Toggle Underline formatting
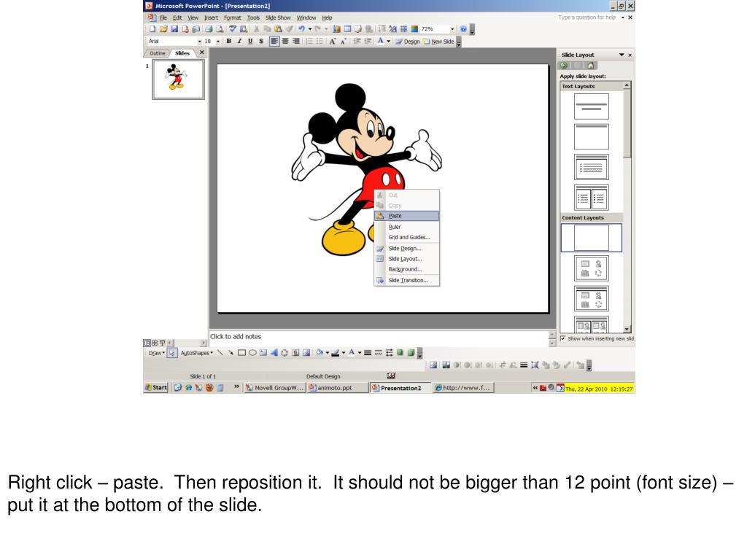This screenshot has height=560, width=747. click(251, 42)
